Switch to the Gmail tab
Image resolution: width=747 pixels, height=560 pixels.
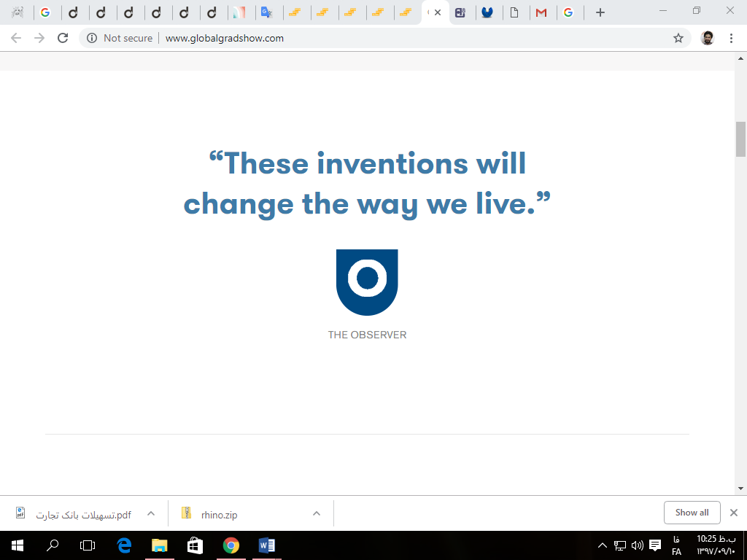click(x=541, y=12)
